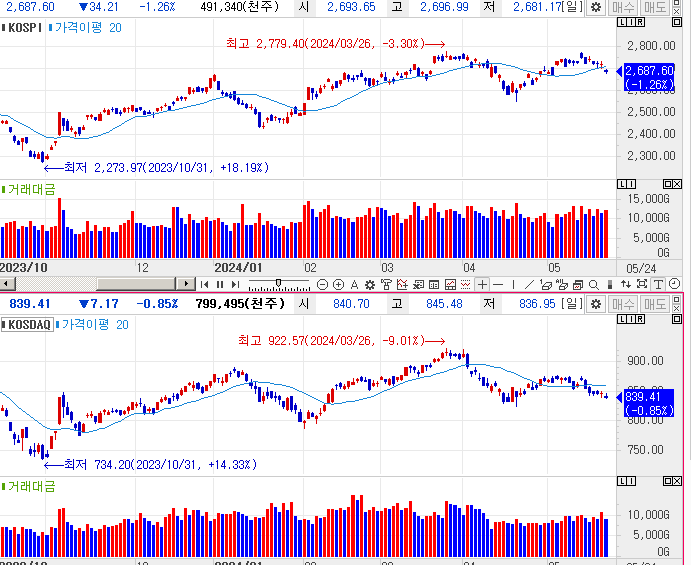Click the 거래대금 label under KOSPI chart
The image size is (691, 565).
click(28, 190)
